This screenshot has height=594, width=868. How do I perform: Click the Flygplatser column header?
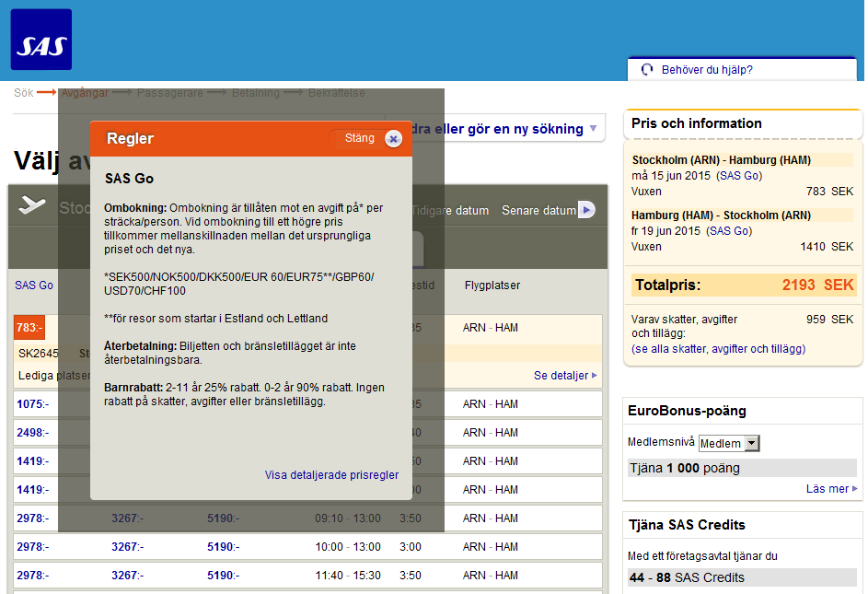point(492,285)
